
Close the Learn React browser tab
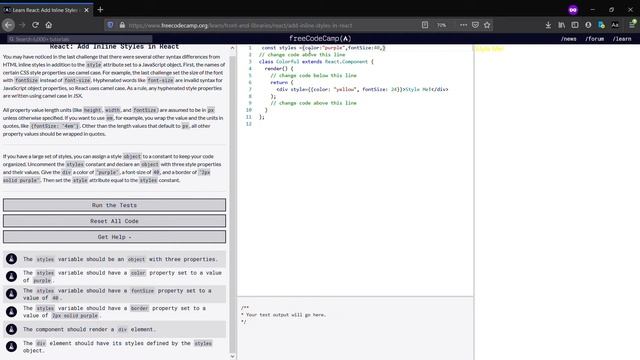[x=87, y=10]
